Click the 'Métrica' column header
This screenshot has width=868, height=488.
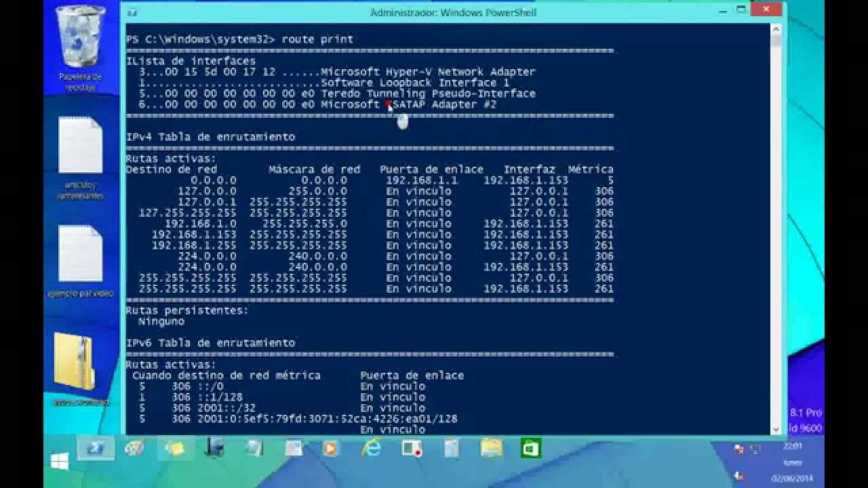pos(591,169)
